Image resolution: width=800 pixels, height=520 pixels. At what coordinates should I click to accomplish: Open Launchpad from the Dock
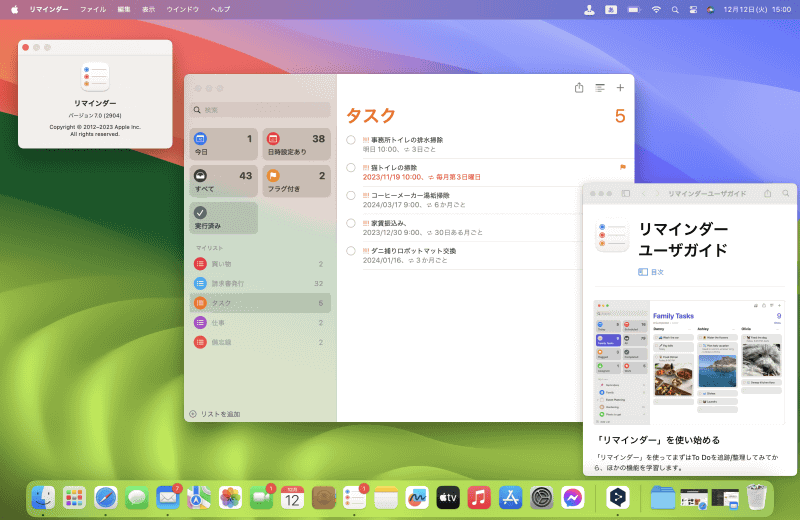[74, 498]
